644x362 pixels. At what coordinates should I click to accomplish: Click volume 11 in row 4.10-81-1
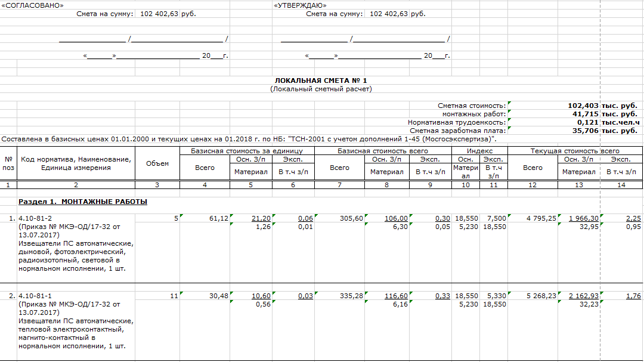point(174,296)
